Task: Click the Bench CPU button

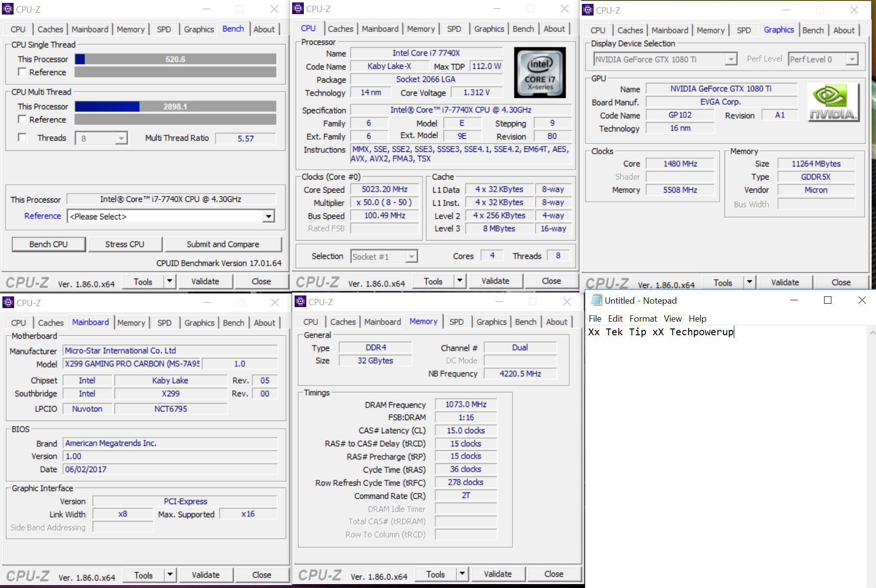Action: tap(49, 244)
